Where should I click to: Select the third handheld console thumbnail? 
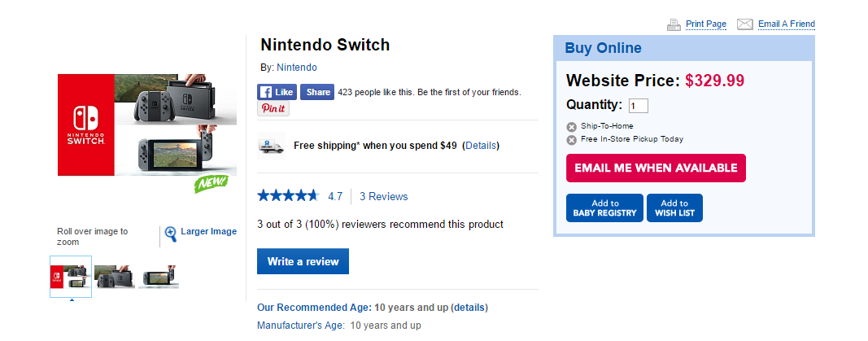(158, 277)
